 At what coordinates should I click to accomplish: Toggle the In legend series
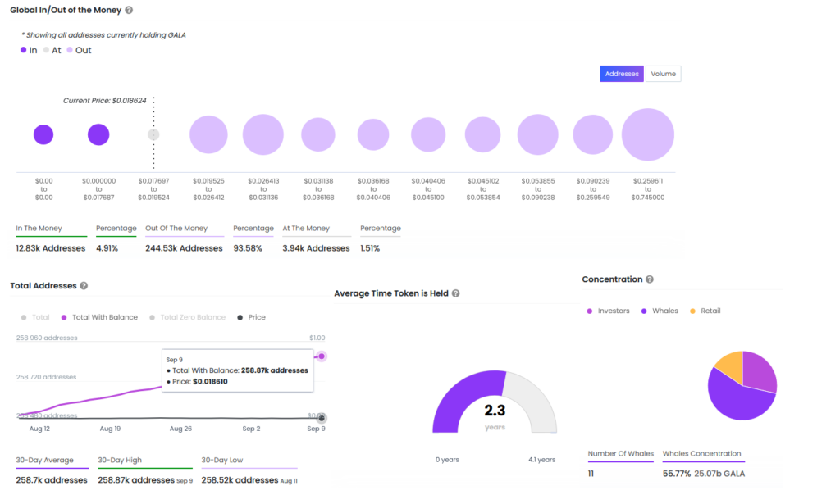click(x=29, y=50)
